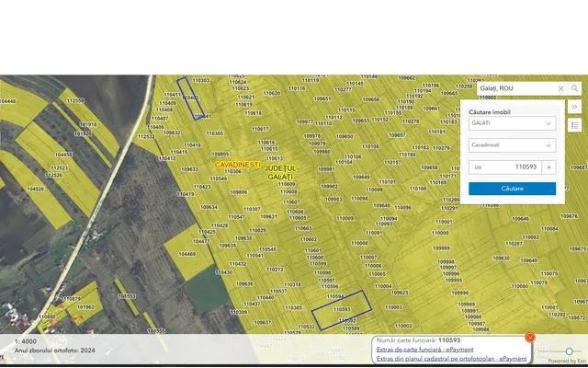Collapse the search panel with double-chevron
The height and width of the screenshot is (368, 588).
pos(574,107)
